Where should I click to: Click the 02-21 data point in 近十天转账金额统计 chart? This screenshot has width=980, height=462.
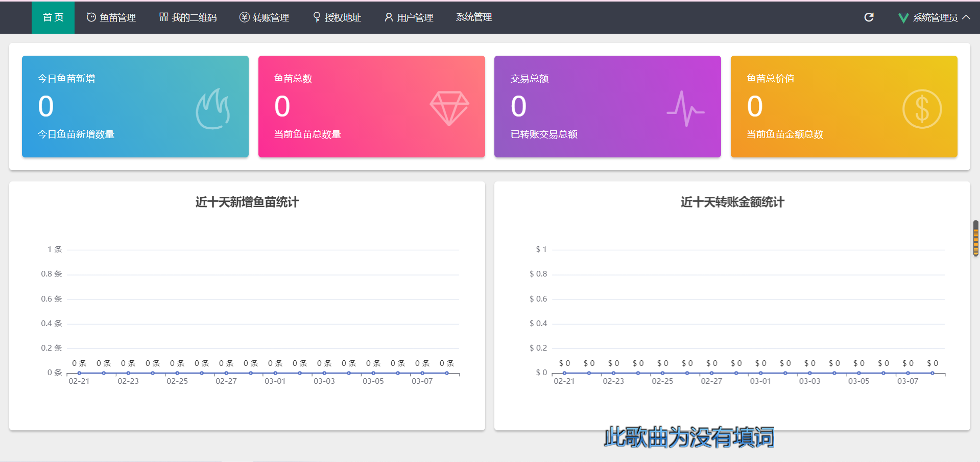point(564,373)
